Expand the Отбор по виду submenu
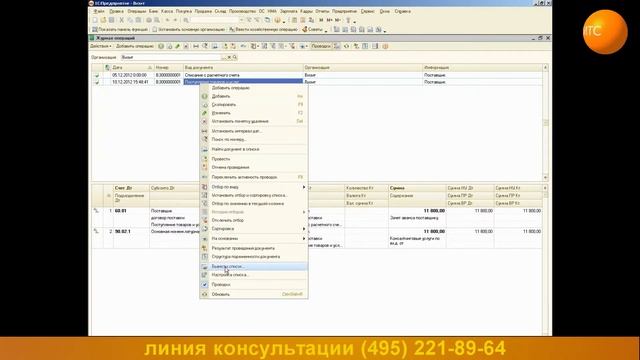Screen dimensions: 640x360 [x=253, y=187]
